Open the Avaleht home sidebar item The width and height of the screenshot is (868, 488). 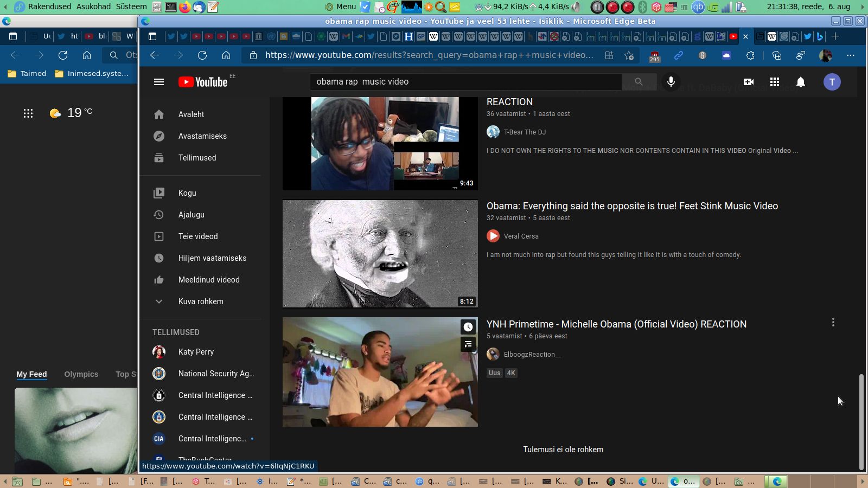coord(192,114)
